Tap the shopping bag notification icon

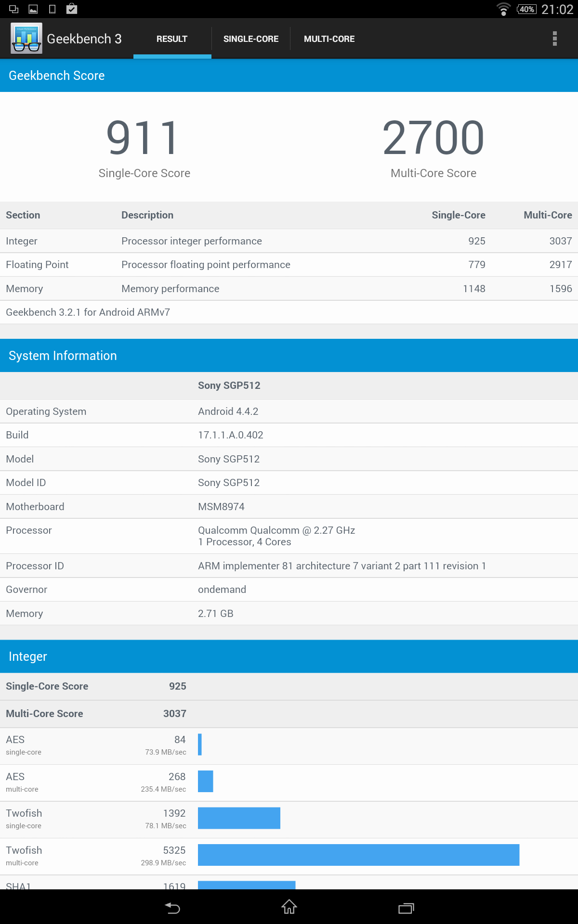[x=72, y=9]
